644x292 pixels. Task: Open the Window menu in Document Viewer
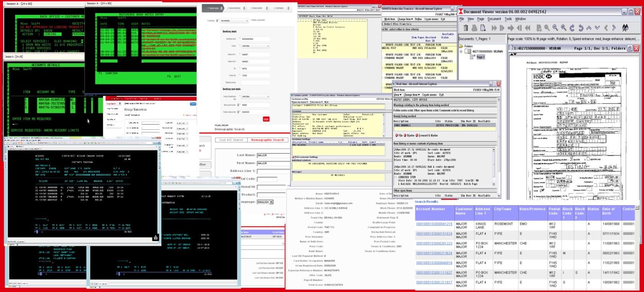520,19
